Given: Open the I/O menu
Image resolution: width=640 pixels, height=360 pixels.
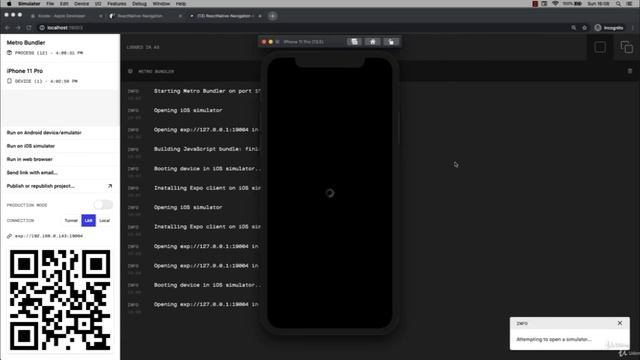Looking at the screenshot, I should (x=98, y=4).
